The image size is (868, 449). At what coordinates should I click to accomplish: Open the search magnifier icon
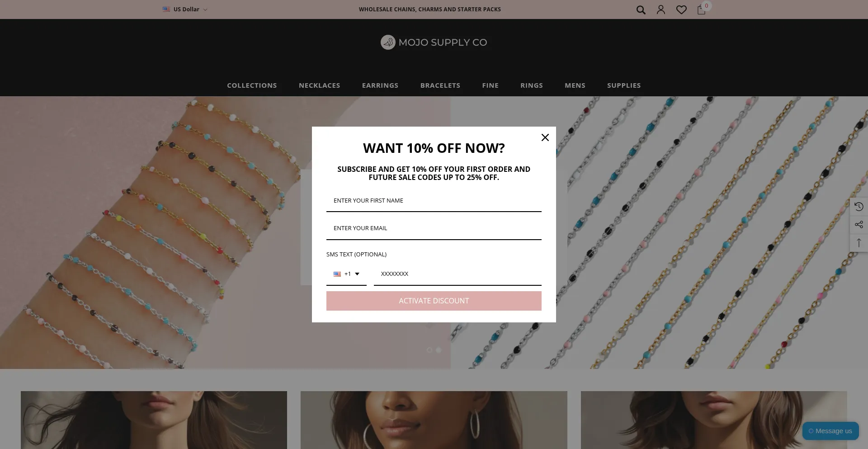641,9
